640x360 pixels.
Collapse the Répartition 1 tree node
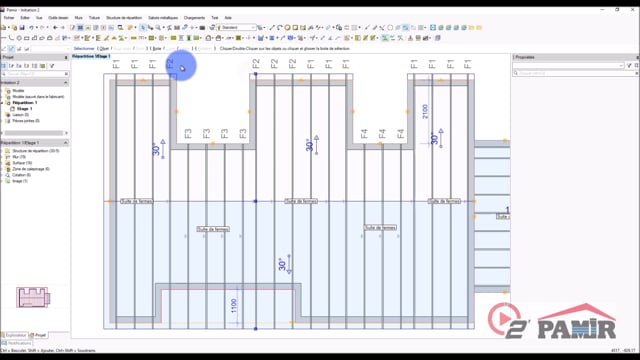(x=2, y=103)
